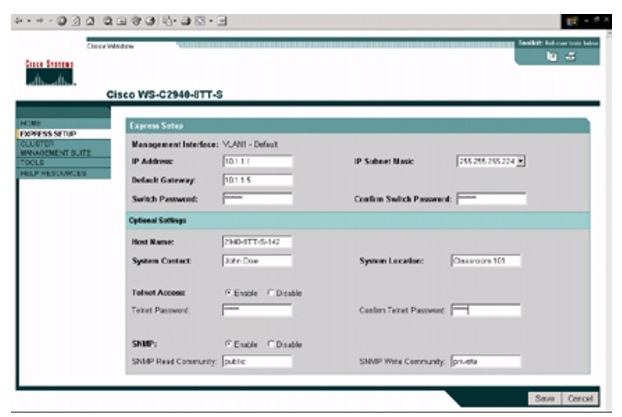Image resolution: width=622 pixels, height=417 pixels.
Task: Click the System Contact field with John Doe
Action: tap(257, 260)
